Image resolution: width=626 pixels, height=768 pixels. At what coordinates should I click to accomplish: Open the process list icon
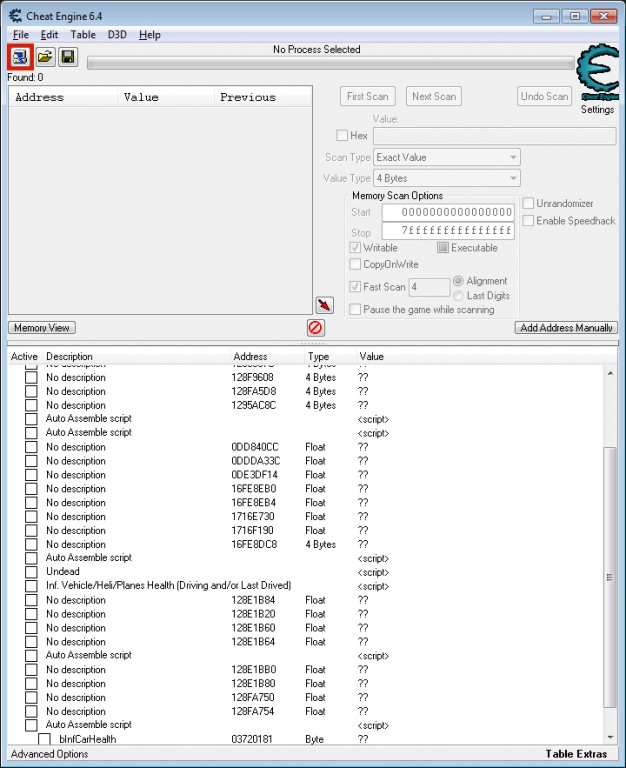(x=20, y=57)
